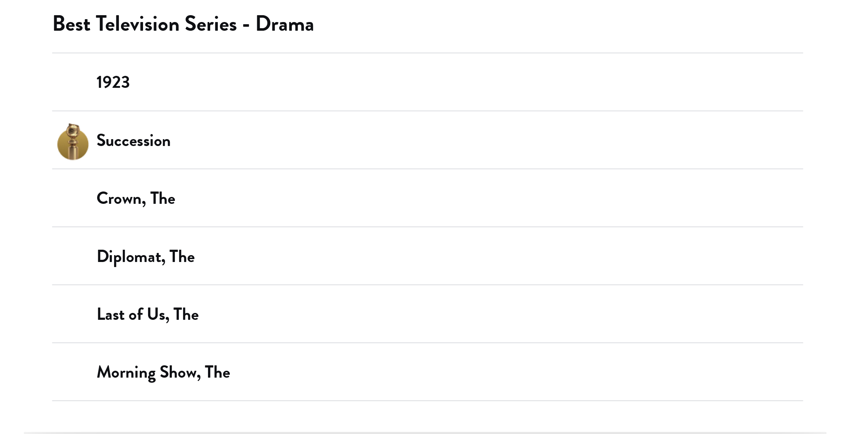The height and width of the screenshot is (434, 868).
Task: Open the 1923 nominee entry
Action: (x=113, y=82)
